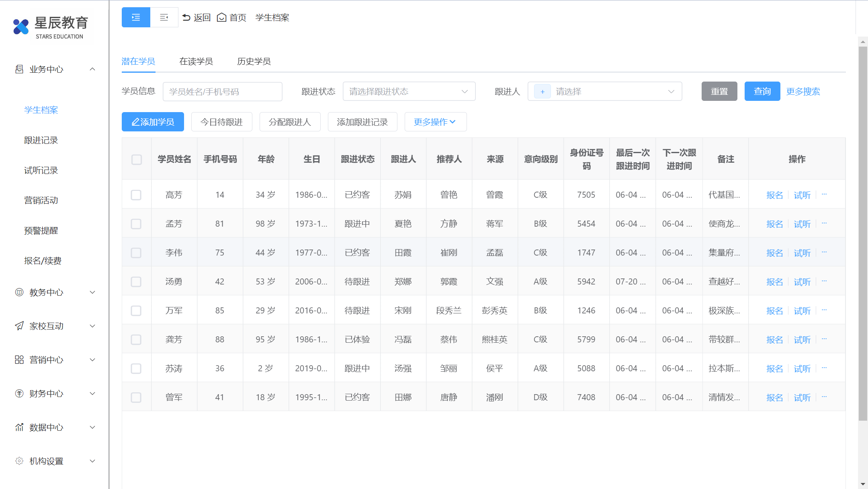This screenshot has height=489, width=868.
Task: Open the 跟进人 select dropdown
Action: [605, 92]
